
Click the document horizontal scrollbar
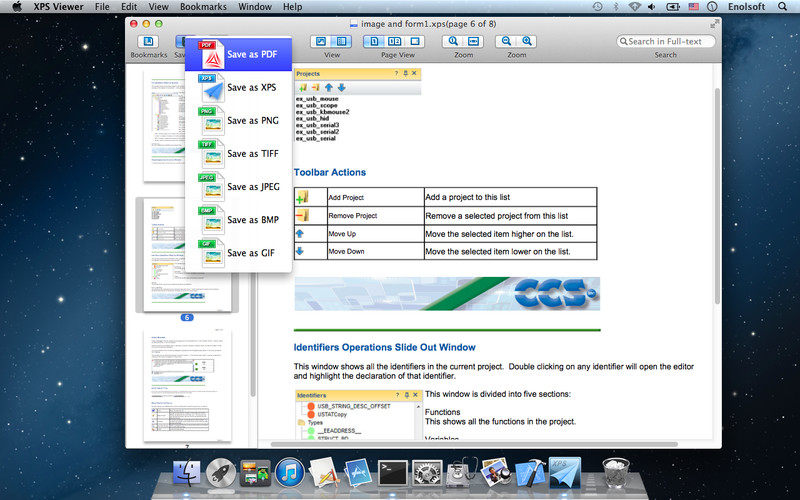coord(474,444)
